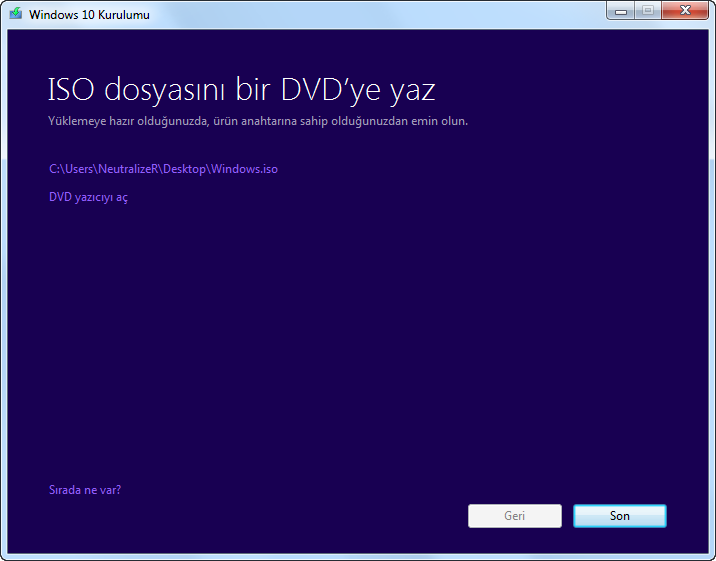Click the word 'ISO' in the main heading
Screen dimensions: 716x561
[69, 90]
